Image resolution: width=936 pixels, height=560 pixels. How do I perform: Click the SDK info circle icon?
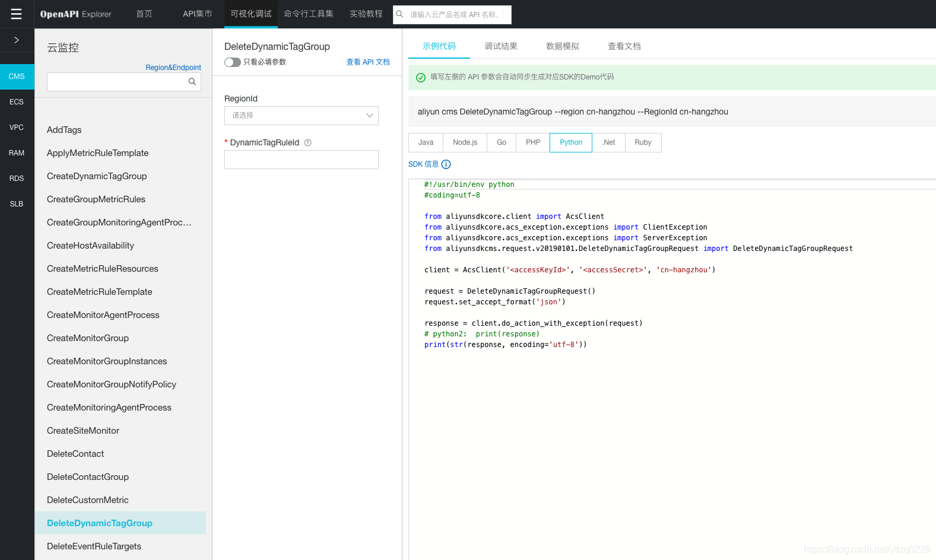pyautogui.click(x=446, y=164)
